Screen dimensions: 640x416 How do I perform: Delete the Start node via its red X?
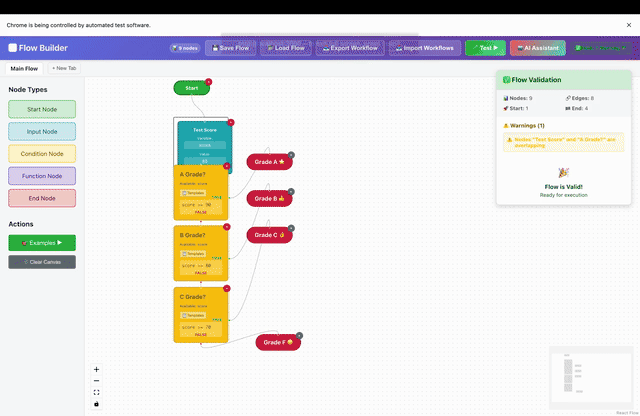(209, 82)
